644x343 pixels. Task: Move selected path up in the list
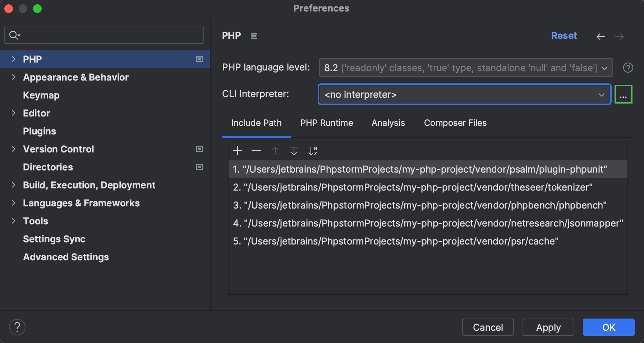click(x=275, y=151)
